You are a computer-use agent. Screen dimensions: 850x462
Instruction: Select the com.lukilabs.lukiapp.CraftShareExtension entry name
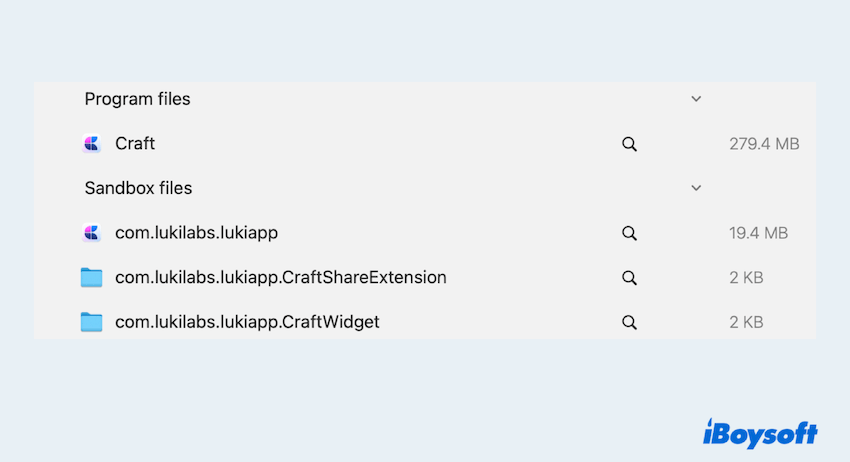(x=280, y=277)
